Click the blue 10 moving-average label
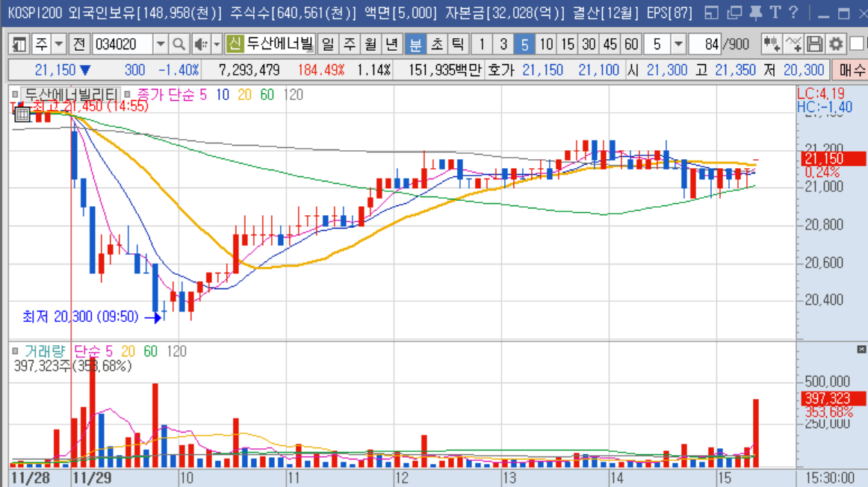 pyautogui.click(x=223, y=95)
